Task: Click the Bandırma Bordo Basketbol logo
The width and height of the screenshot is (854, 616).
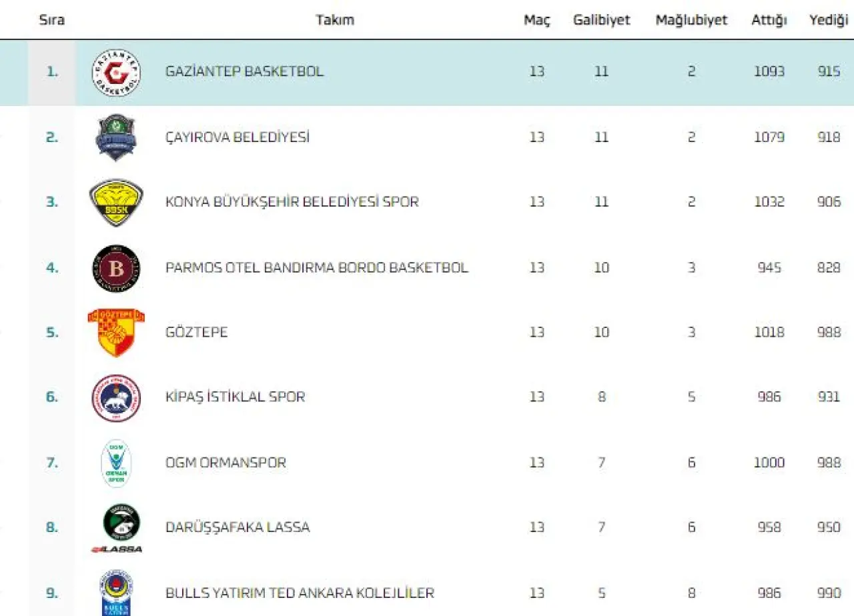Action: point(116,268)
